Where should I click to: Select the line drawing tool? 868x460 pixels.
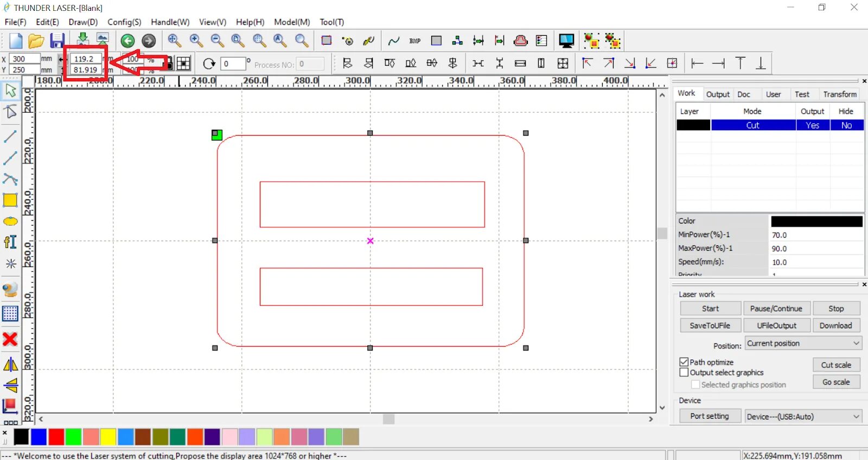[x=10, y=136]
